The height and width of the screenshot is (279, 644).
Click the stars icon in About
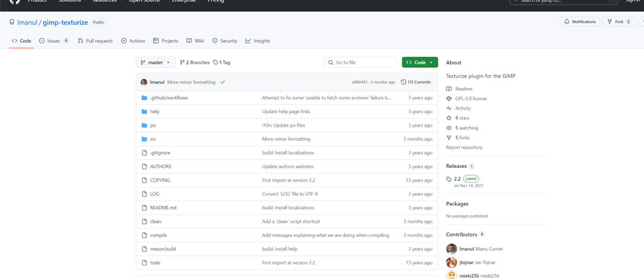[x=449, y=118]
